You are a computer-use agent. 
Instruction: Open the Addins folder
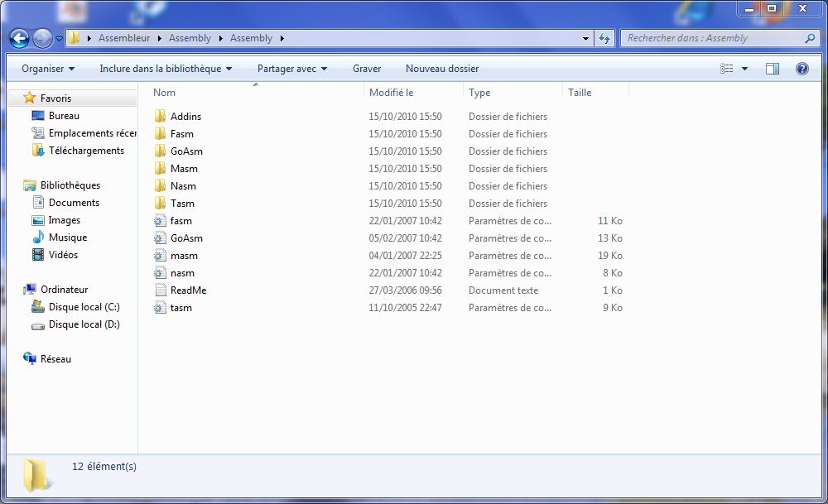click(185, 117)
